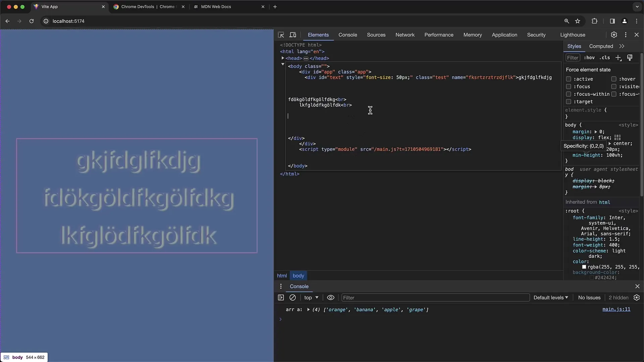Click the filter icon in Styles panel
The height and width of the screenshot is (362, 644).
coord(573,58)
